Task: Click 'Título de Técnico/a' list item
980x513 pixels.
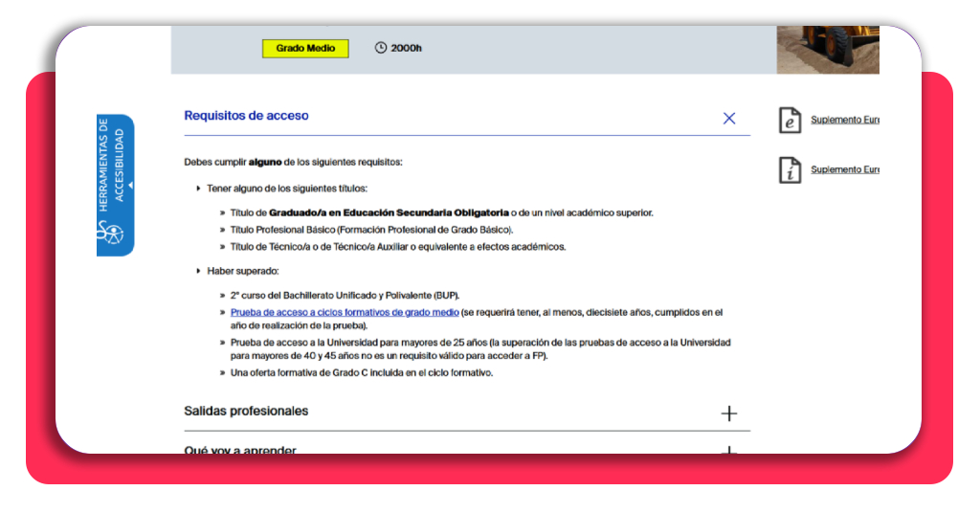Action: [x=398, y=247]
